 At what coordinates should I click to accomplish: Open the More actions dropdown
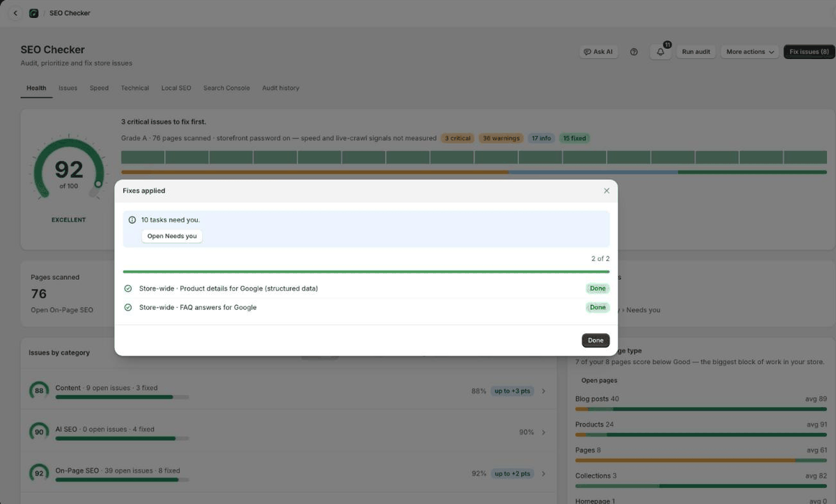(750, 52)
